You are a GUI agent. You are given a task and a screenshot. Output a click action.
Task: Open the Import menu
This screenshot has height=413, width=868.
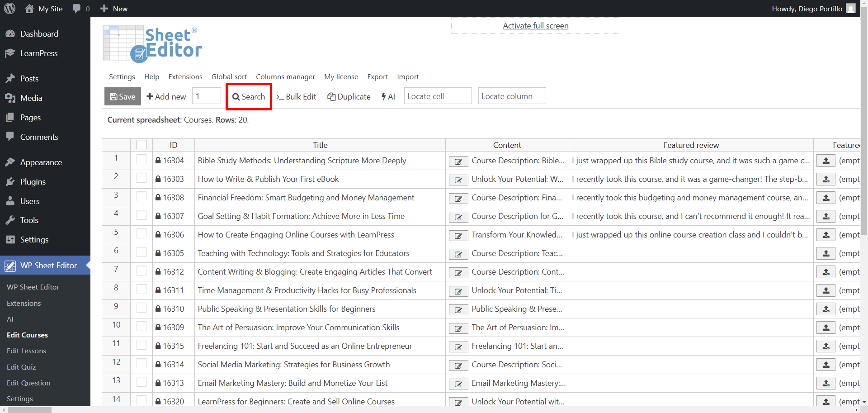[408, 77]
